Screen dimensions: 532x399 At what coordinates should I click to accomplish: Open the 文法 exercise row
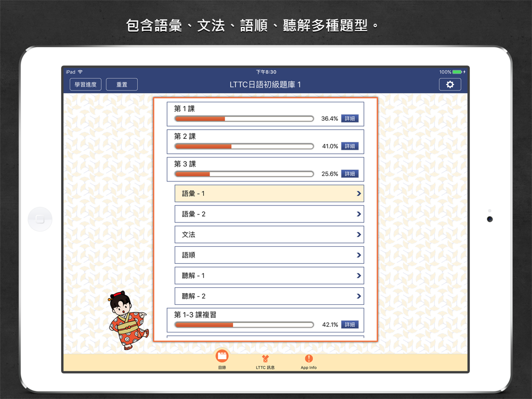pos(269,235)
